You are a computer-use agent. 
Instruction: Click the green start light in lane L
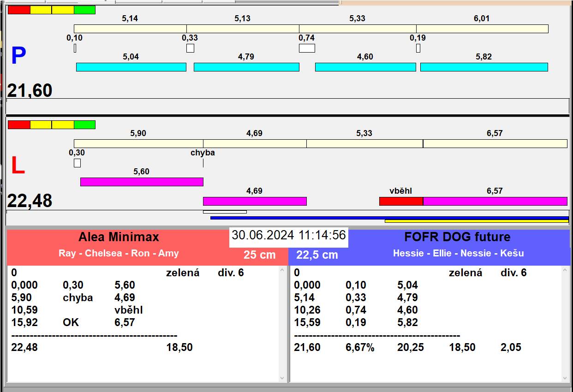click(x=84, y=125)
